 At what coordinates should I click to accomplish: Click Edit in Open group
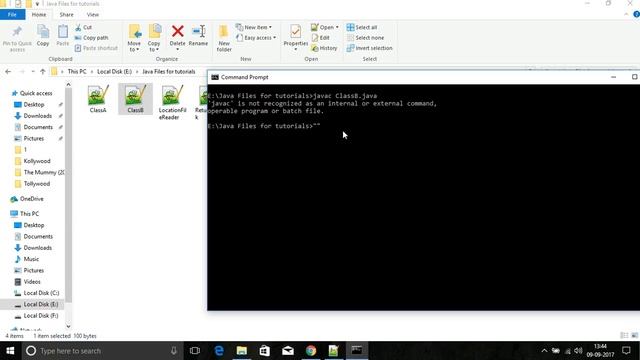click(320, 38)
